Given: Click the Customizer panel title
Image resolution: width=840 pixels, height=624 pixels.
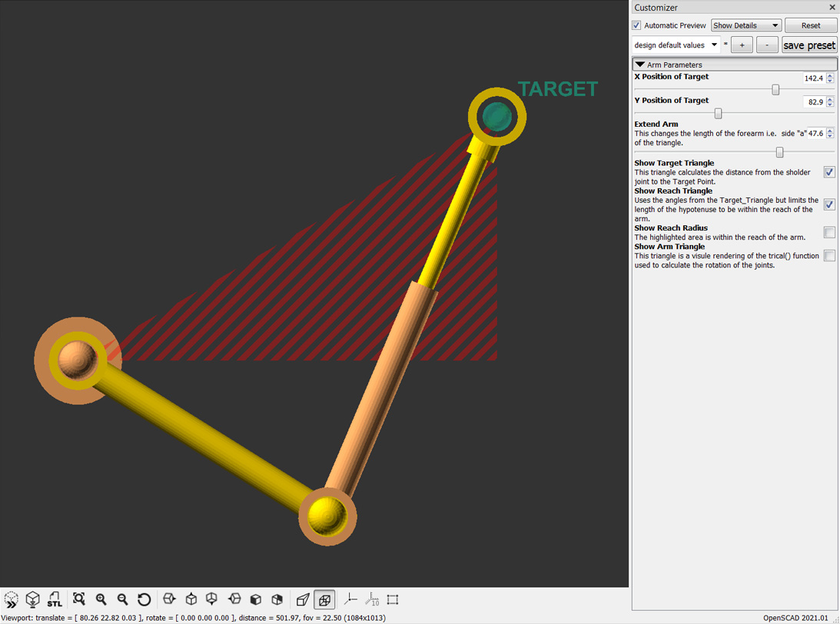Looking at the screenshot, I should (656, 8).
